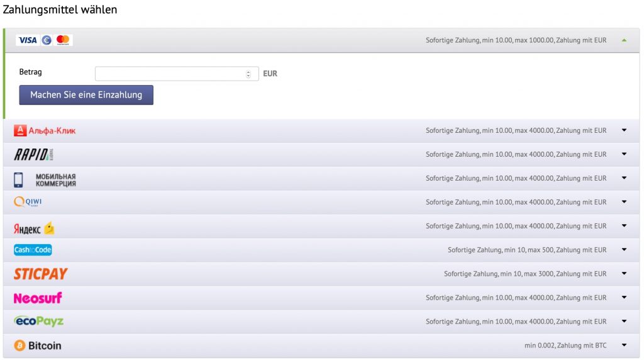Open the STICPAY row limits text
Viewport: 644px width, 360px height.
pyautogui.click(x=525, y=274)
